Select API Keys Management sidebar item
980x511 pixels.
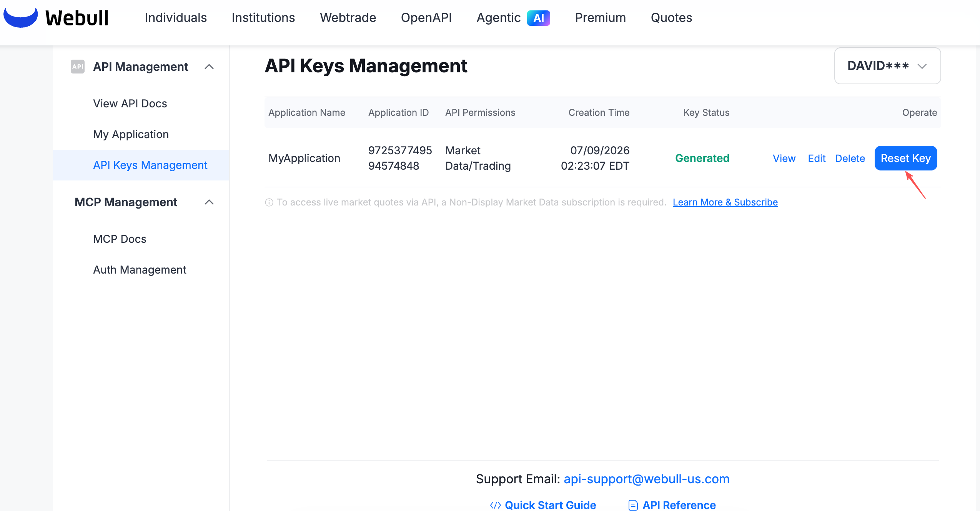(141, 165)
